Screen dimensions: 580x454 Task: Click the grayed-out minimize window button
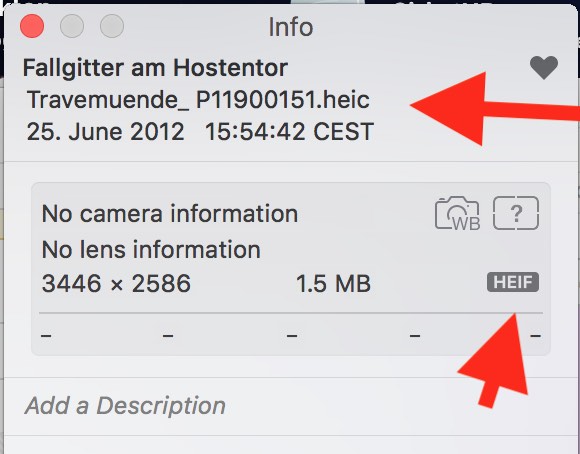pos(72,26)
